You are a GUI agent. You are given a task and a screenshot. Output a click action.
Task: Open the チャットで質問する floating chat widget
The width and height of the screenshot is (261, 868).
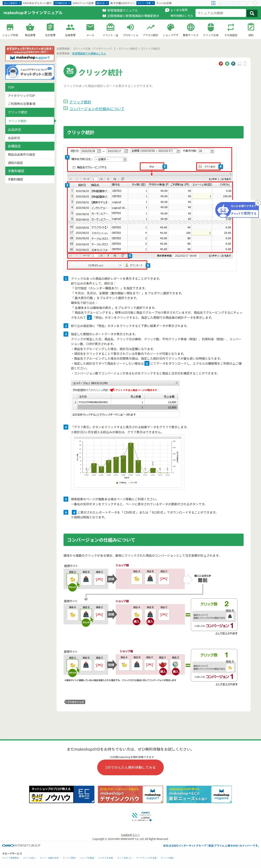(237, 210)
